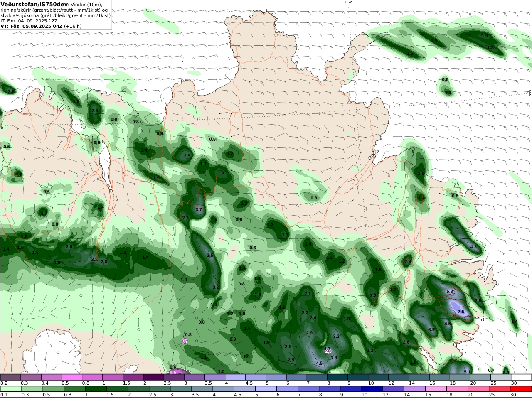Viewport: 532px width, 398px height.
Task: Click the "5.3" precipitation value on the map
Action: pyautogui.click(x=450, y=292)
